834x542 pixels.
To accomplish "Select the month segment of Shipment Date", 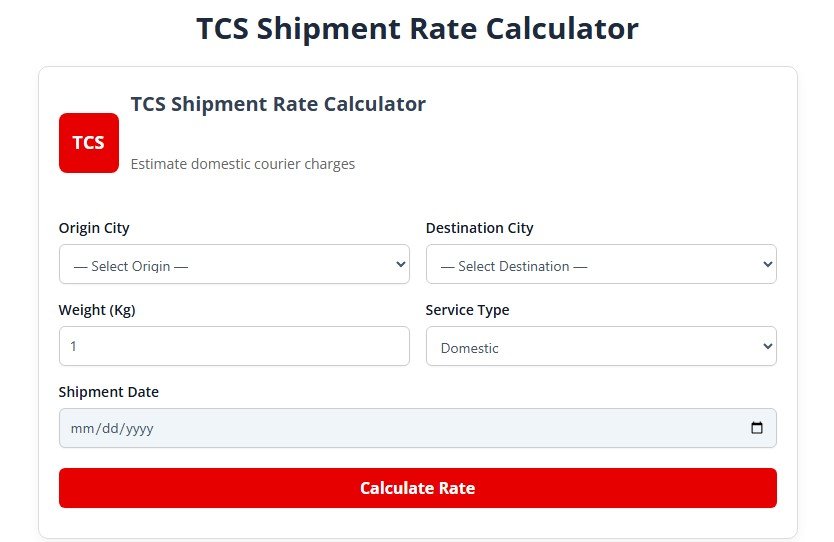I will point(80,428).
